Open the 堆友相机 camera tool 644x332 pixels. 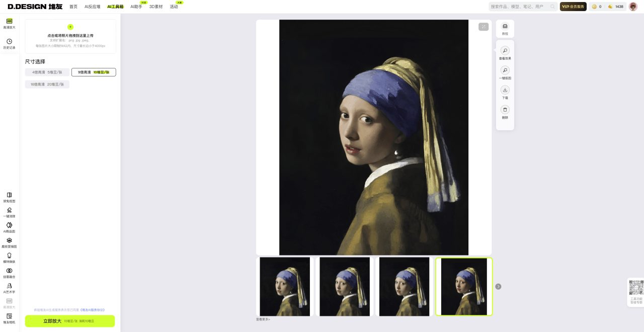9,318
